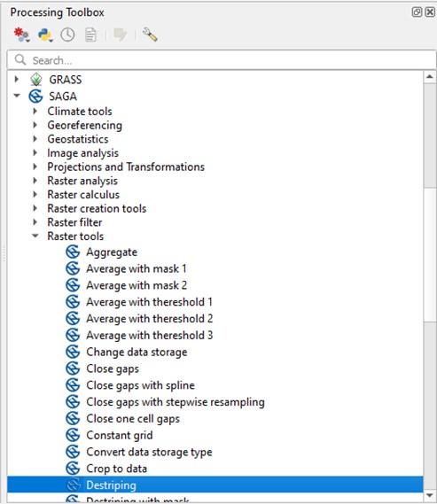Expand the GRASS provider group
This screenshot has height=504, width=437.
(17, 79)
